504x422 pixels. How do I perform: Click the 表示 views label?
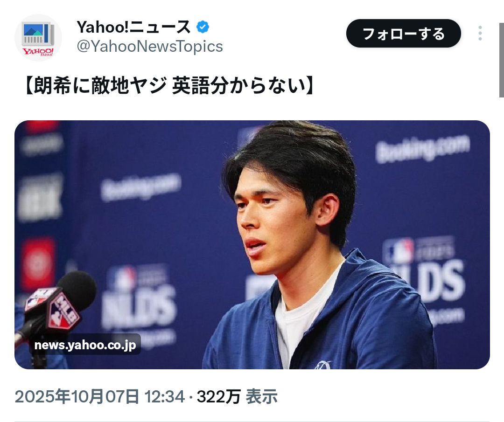point(262,397)
